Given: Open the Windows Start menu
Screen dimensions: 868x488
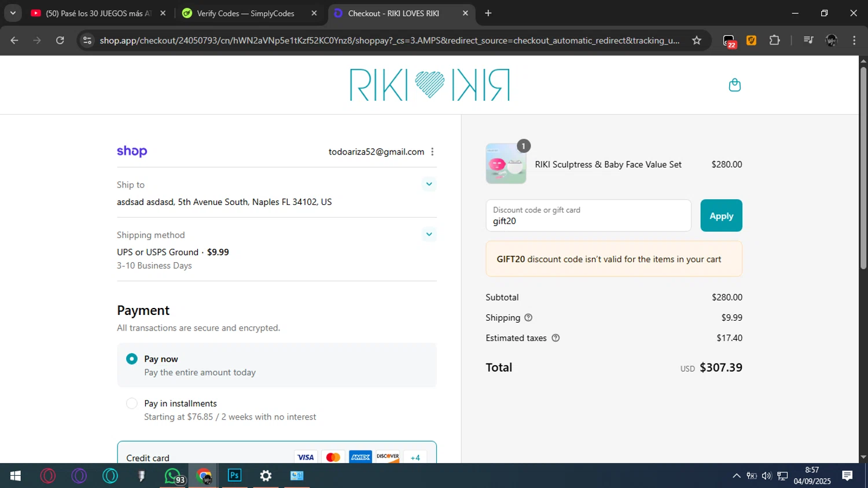Looking at the screenshot, I should [16, 476].
